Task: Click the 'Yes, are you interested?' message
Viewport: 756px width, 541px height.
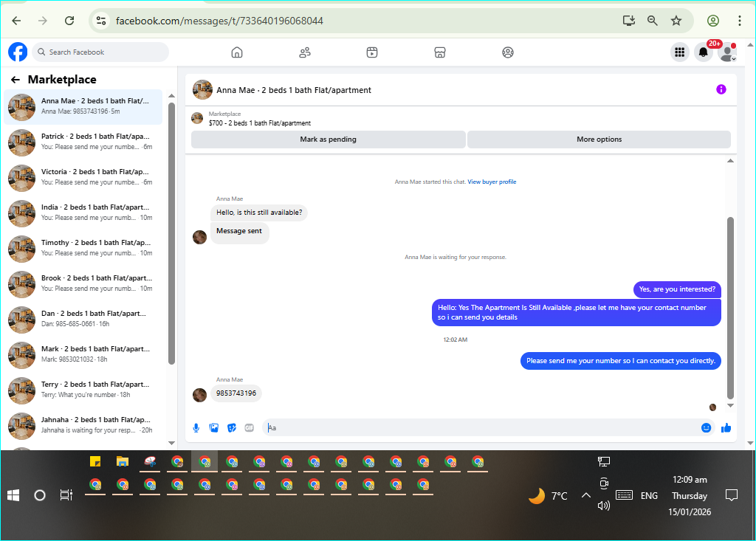Action: pos(677,289)
